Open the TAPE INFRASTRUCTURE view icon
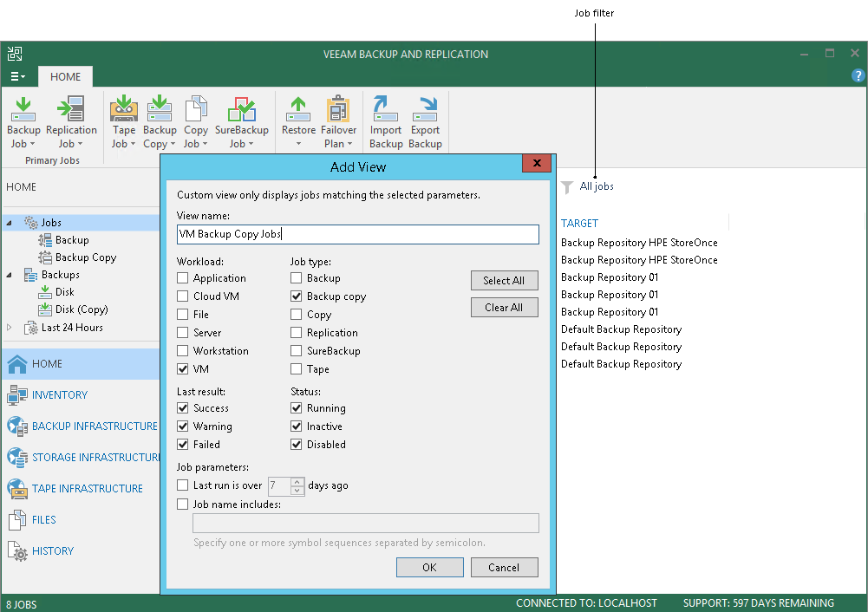 click(17, 489)
